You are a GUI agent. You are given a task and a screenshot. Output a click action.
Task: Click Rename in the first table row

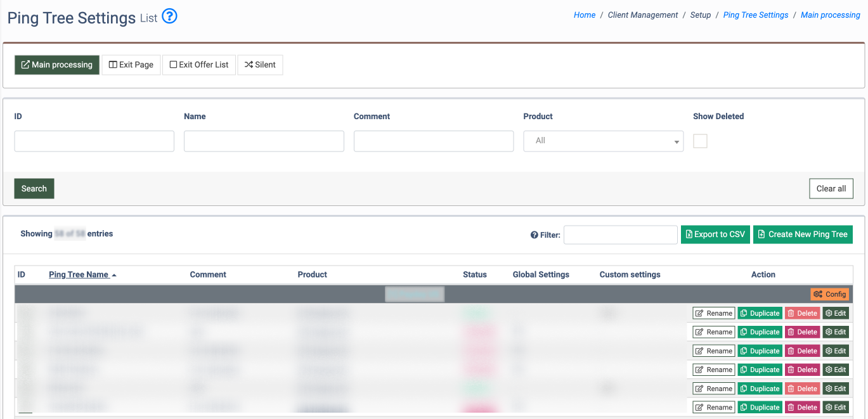[x=713, y=313]
